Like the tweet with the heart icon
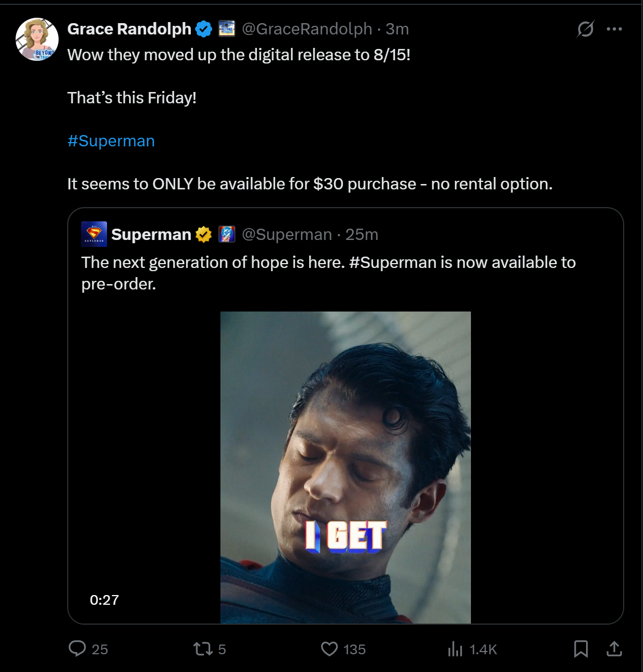Image resolution: width=643 pixels, height=672 pixels. 329,649
